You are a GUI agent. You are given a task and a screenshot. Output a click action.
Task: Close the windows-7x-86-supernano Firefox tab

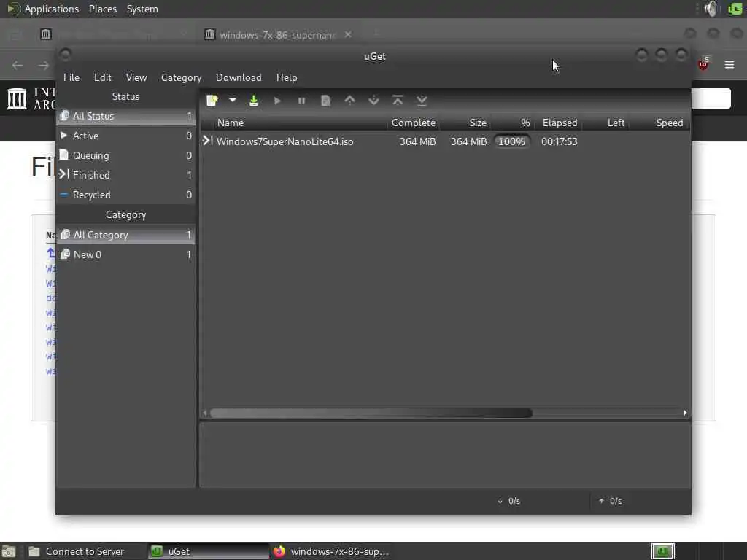[x=348, y=34]
